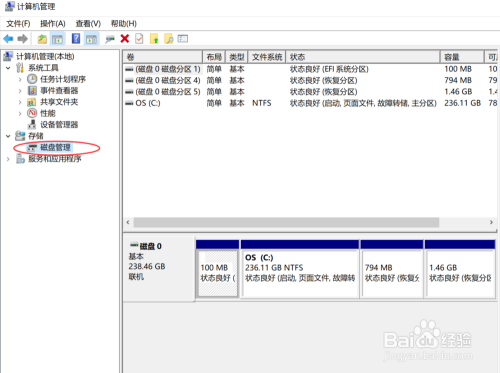This screenshot has width=500, height=373.
Task: Expand the 事件查看器 node arrow
Action: point(20,91)
